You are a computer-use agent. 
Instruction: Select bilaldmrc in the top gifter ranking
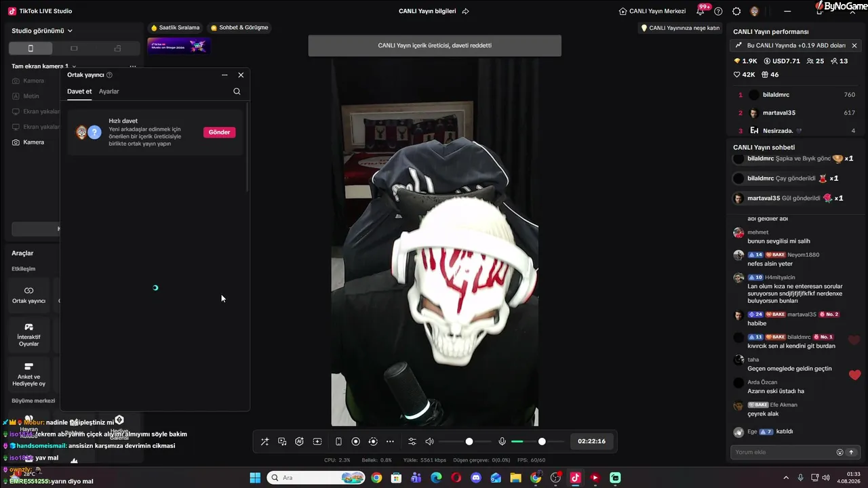point(794,95)
